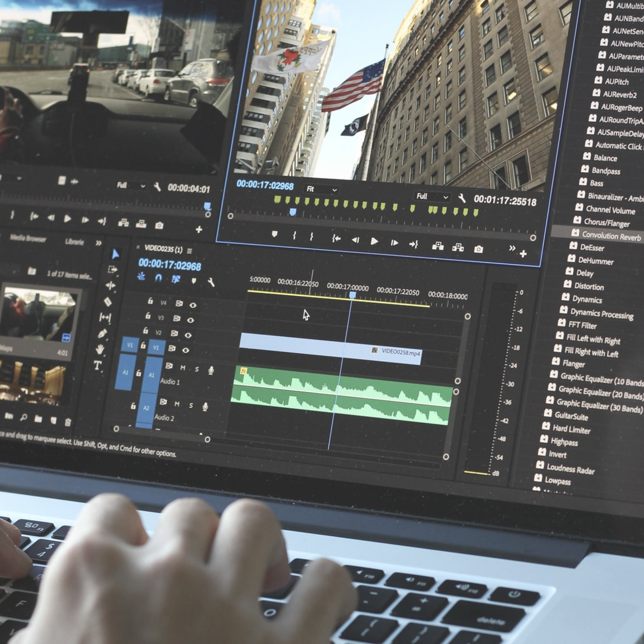Viewport: 644px width, 644px height.
Task: Toggle lock on V4 track
Action: [x=150, y=301]
